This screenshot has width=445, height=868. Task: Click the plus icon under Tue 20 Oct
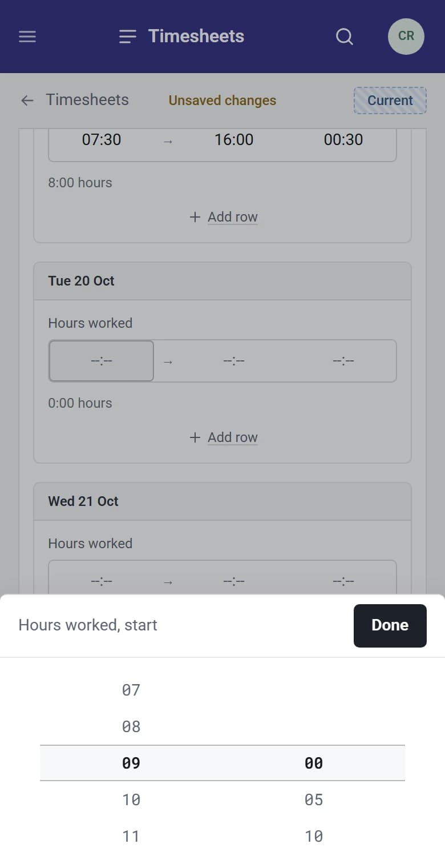coord(195,437)
